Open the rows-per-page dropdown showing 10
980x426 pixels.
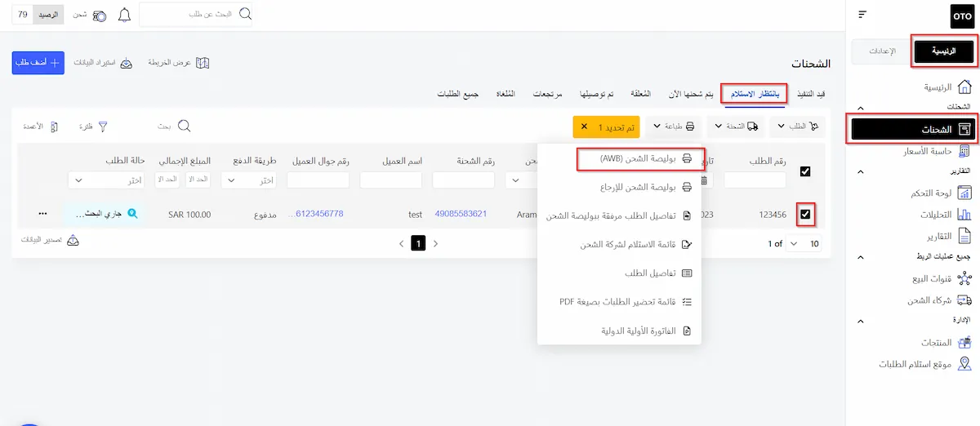click(x=804, y=243)
